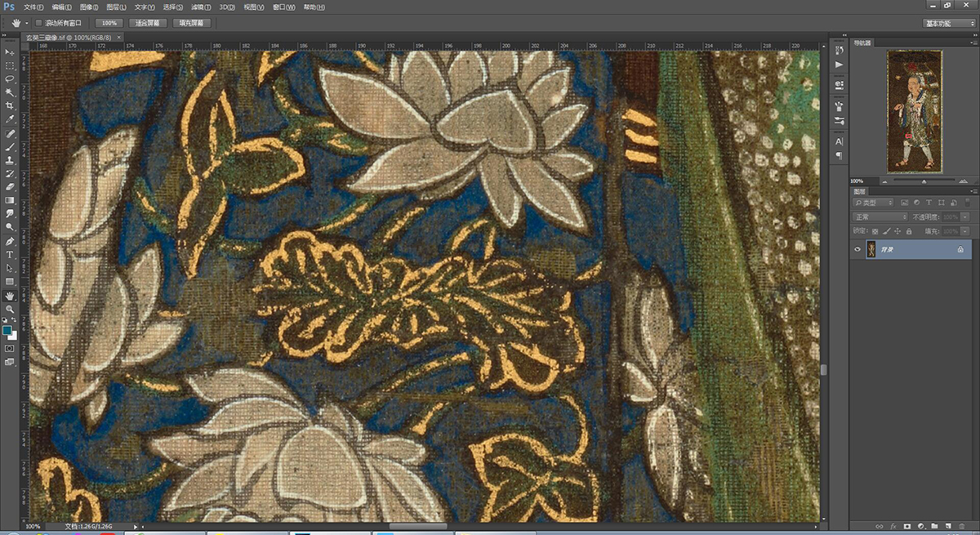Open the Character panel icon
The image size is (980, 535).
(840, 141)
